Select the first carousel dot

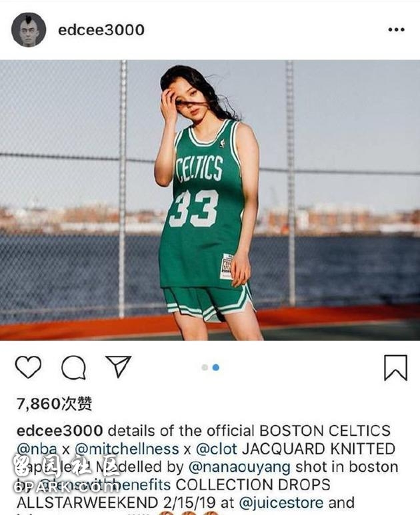(205, 367)
